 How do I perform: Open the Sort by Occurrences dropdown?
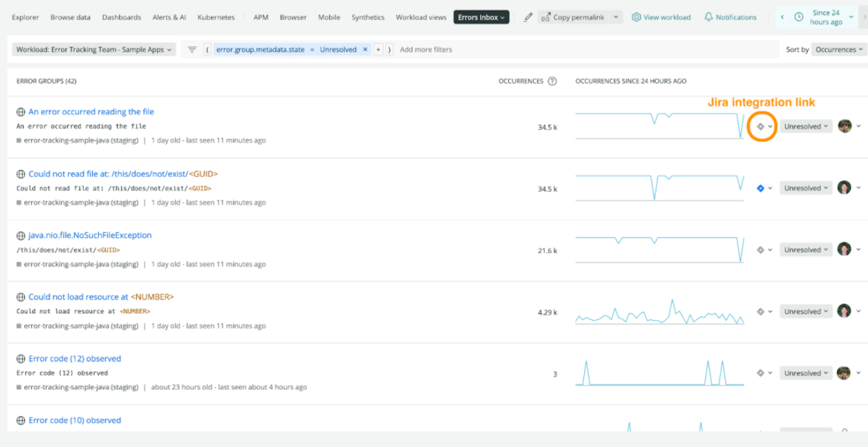pyautogui.click(x=839, y=50)
